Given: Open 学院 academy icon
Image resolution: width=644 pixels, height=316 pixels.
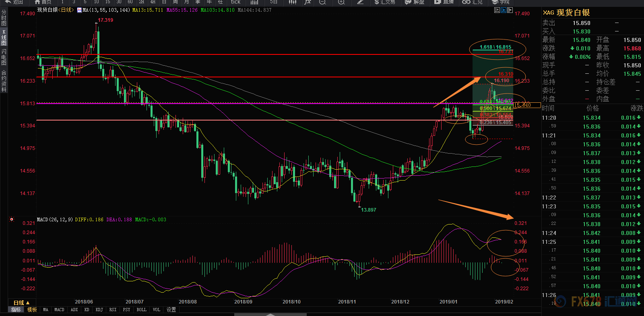Looking at the screenshot, I should [x=501, y=2].
